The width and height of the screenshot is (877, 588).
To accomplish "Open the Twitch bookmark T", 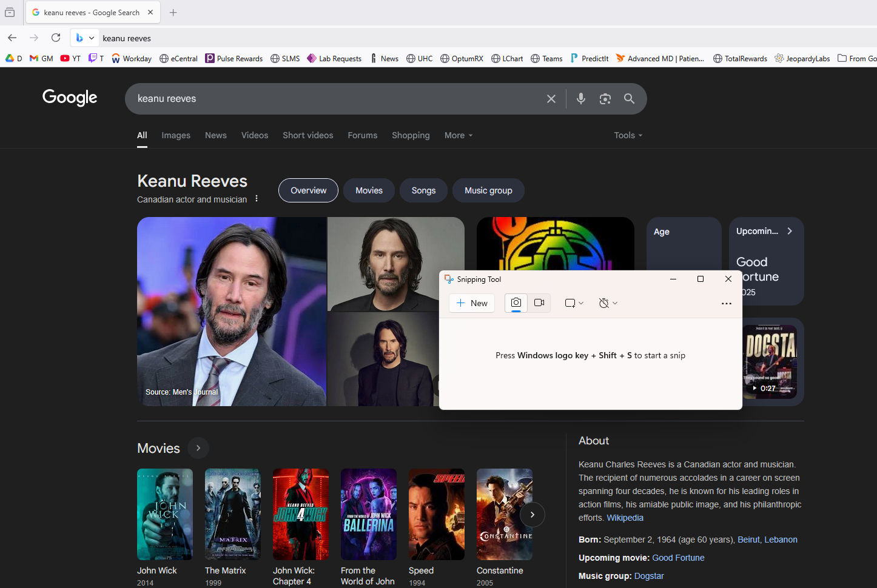I will [x=96, y=58].
